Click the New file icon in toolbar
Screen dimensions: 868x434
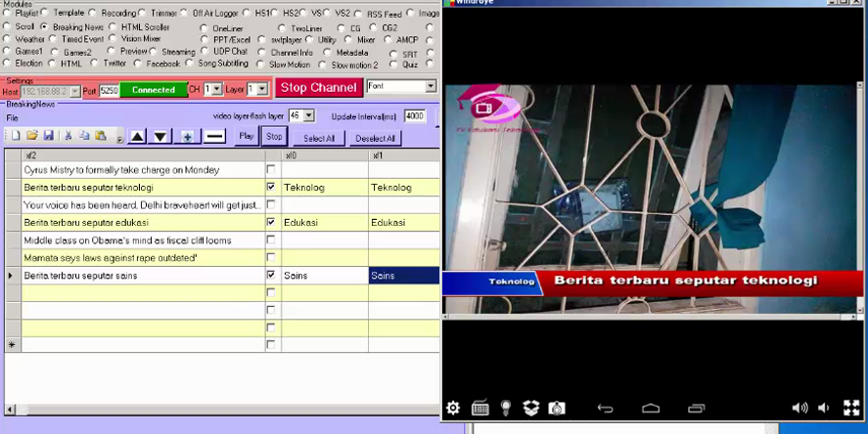17,136
